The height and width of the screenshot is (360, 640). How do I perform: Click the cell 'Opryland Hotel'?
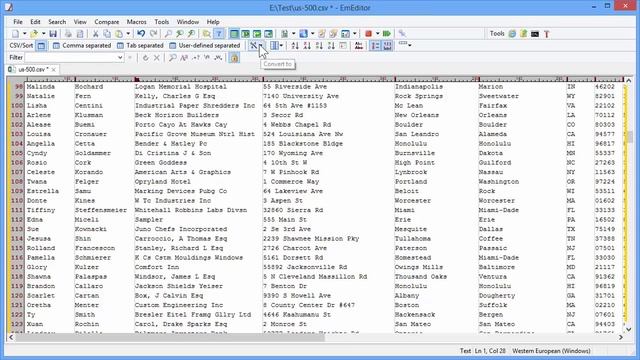pyautogui.click(x=162, y=182)
